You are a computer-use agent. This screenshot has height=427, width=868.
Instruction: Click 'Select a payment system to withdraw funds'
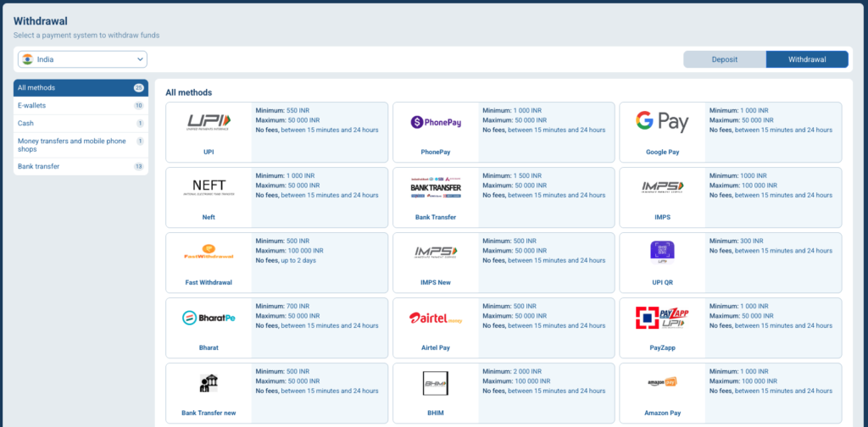click(x=86, y=36)
